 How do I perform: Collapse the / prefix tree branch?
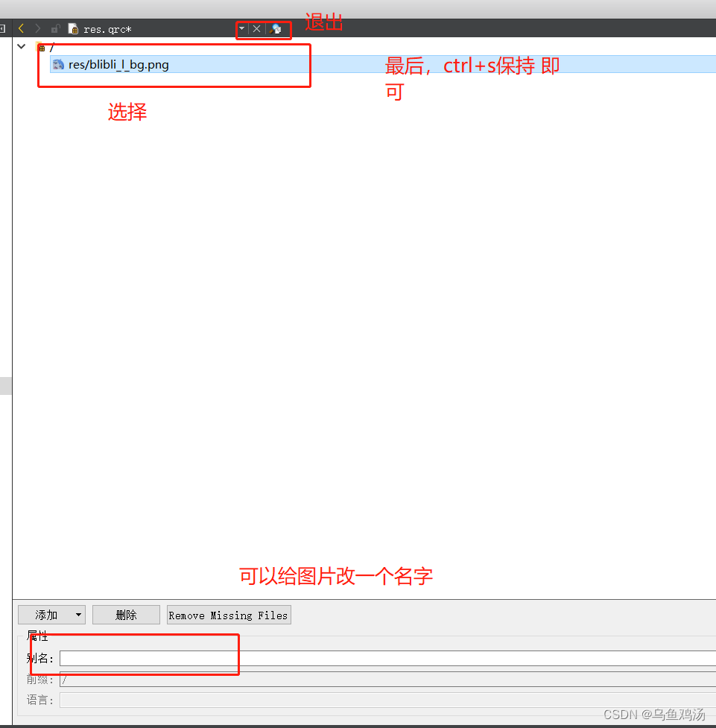point(21,46)
